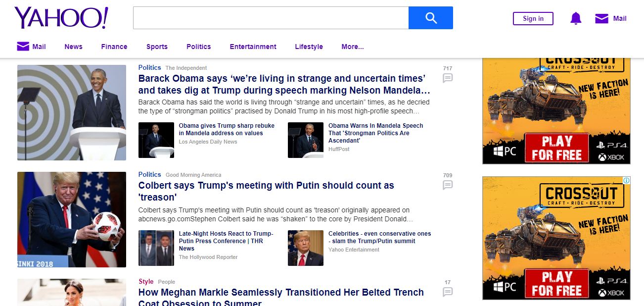Open the Sports section
This screenshot has width=644, height=306.
(x=157, y=47)
